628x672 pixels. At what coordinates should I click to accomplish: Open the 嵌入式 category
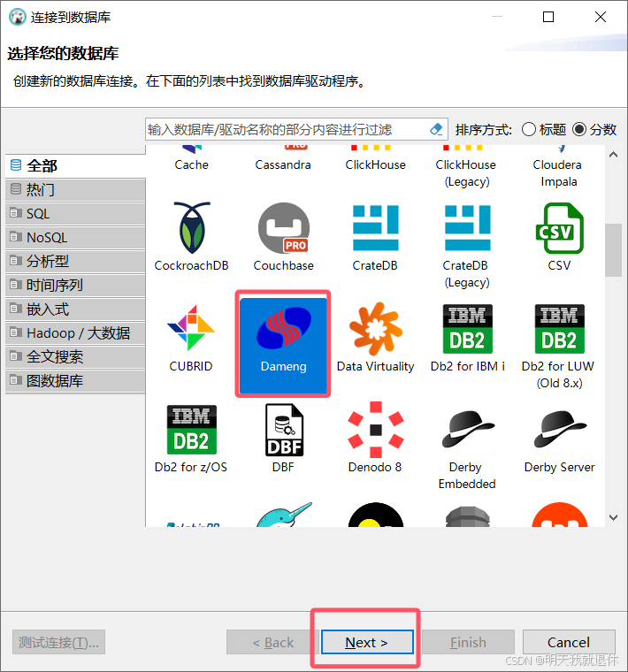(75, 309)
